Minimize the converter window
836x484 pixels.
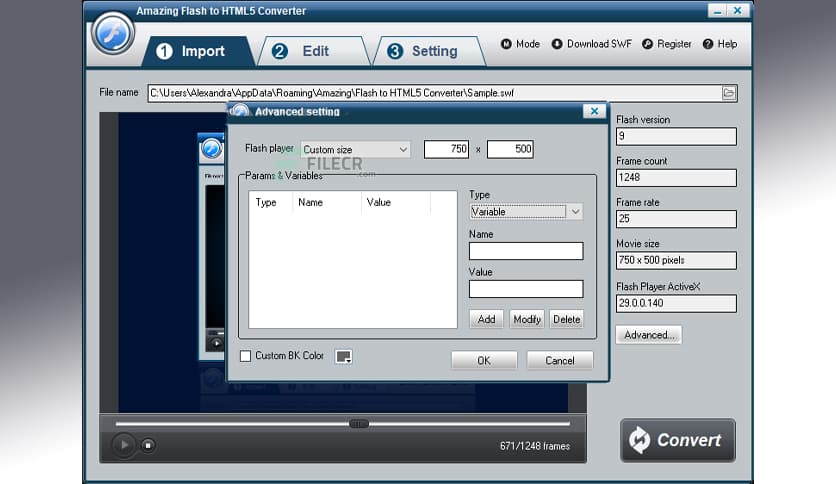click(717, 11)
